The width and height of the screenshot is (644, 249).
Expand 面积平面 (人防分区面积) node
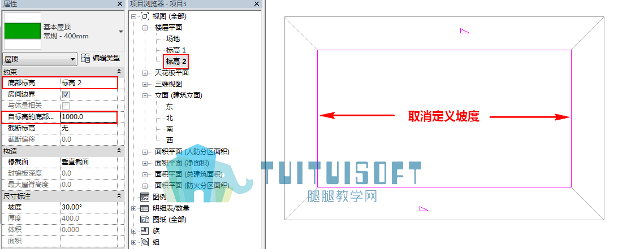(145, 152)
